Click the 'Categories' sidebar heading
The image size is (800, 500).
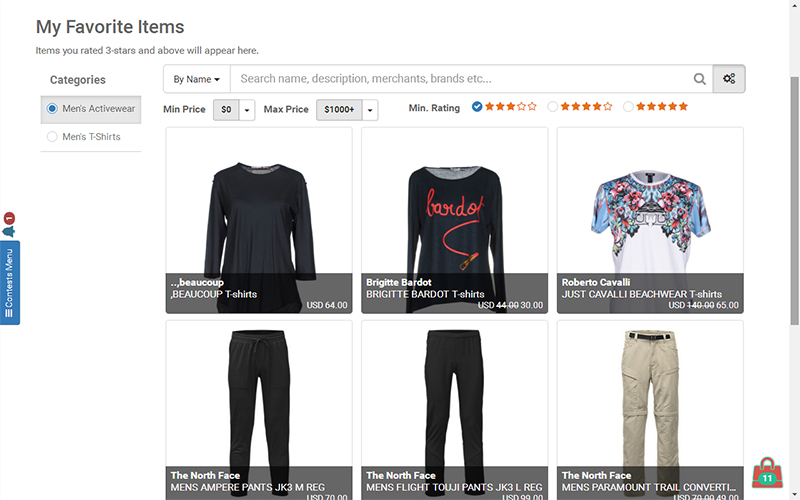click(78, 80)
